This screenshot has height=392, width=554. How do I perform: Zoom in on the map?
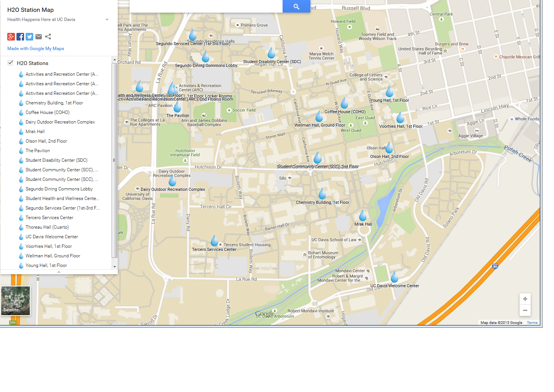click(525, 299)
